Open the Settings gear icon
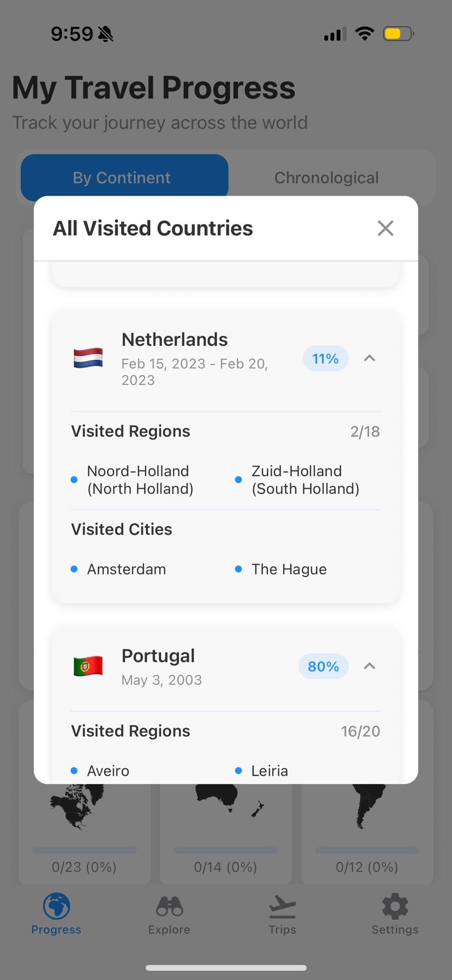Screen dimensions: 452x980 pos(395,906)
